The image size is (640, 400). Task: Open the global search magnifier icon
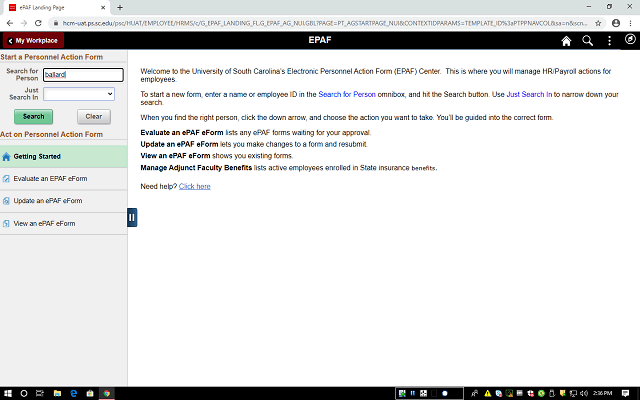click(587, 41)
